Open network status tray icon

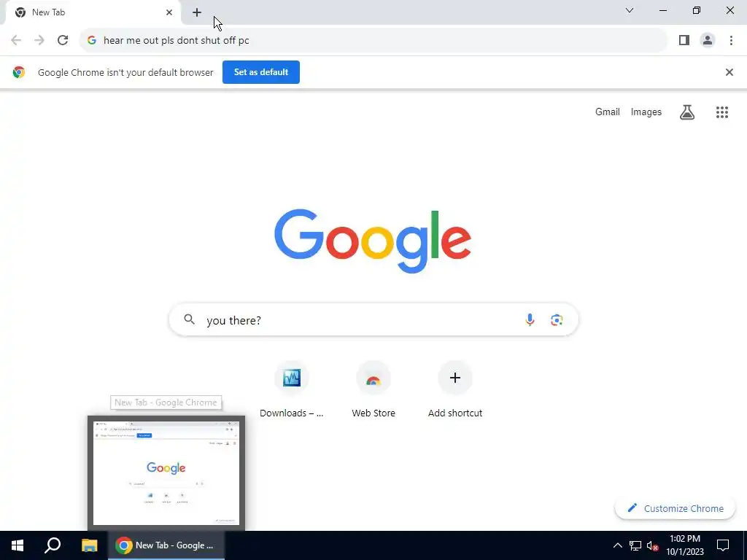635,545
